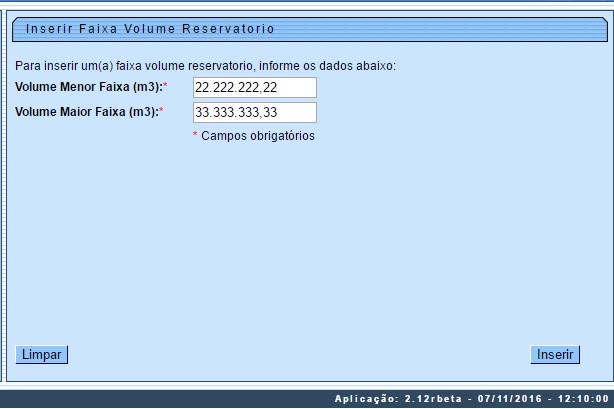
Task: Click the red asterisk beside Volume Menor Faixa
Action: click(164, 87)
